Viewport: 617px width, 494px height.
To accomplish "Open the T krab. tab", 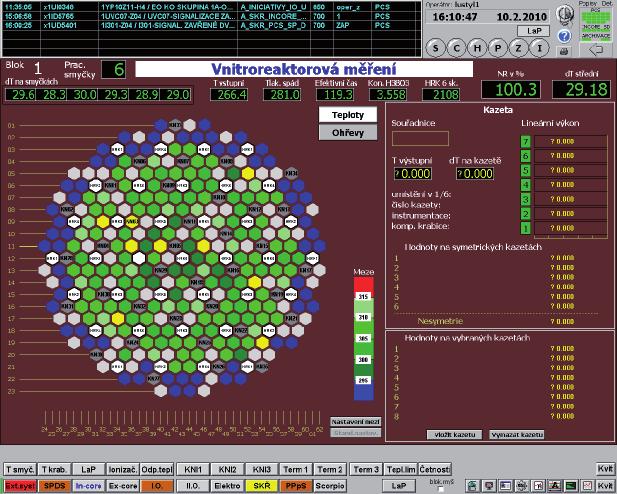I will (x=54, y=469).
